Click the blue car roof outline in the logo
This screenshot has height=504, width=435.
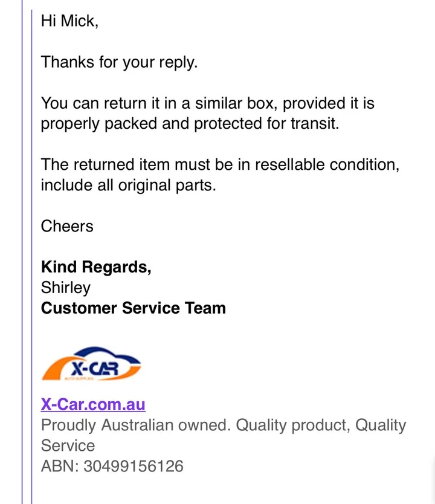click(106, 354)
